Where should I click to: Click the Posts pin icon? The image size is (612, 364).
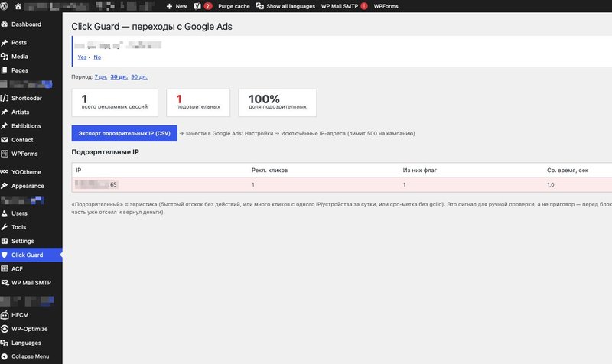point(5,43)
